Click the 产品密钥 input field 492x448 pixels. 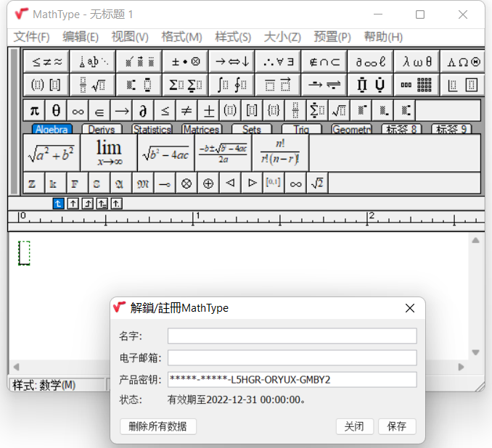click(x=292, y=380)
